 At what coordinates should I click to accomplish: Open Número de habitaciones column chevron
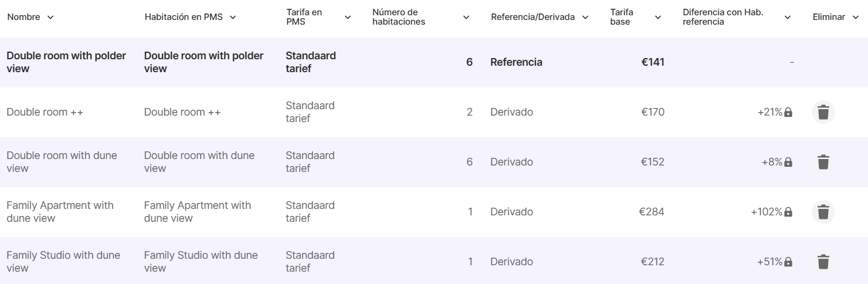coord(466,17)
